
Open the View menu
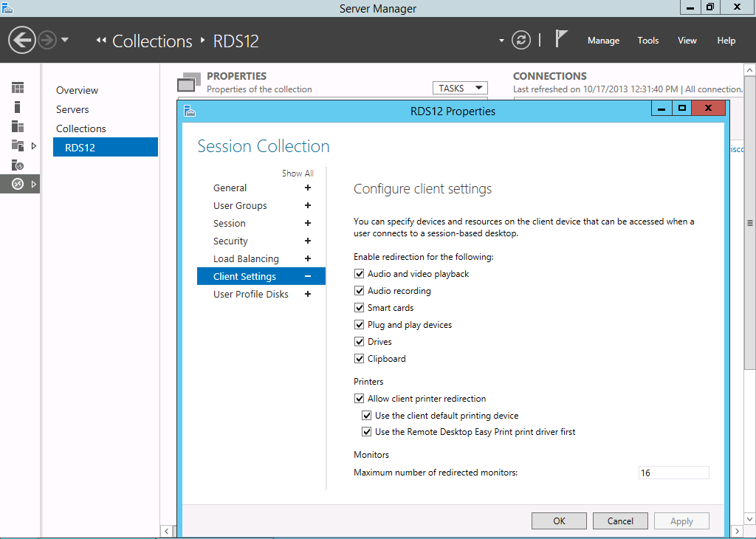click(687, 41)
